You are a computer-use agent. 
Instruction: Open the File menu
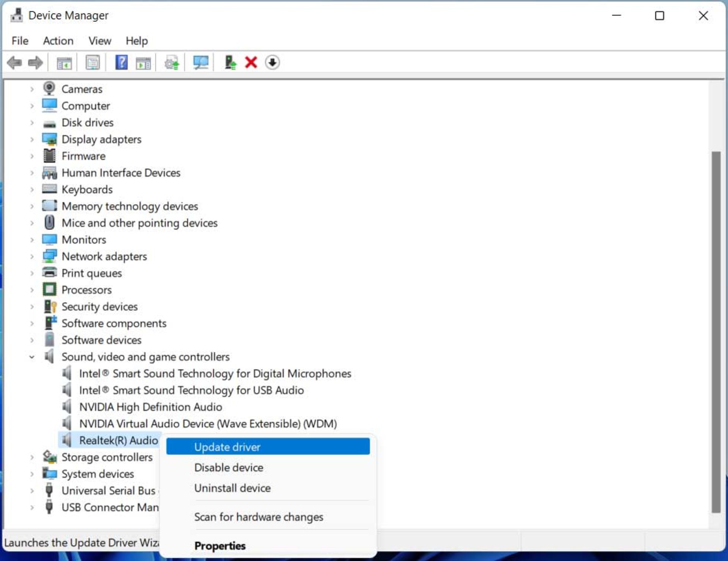pos(20,41)
